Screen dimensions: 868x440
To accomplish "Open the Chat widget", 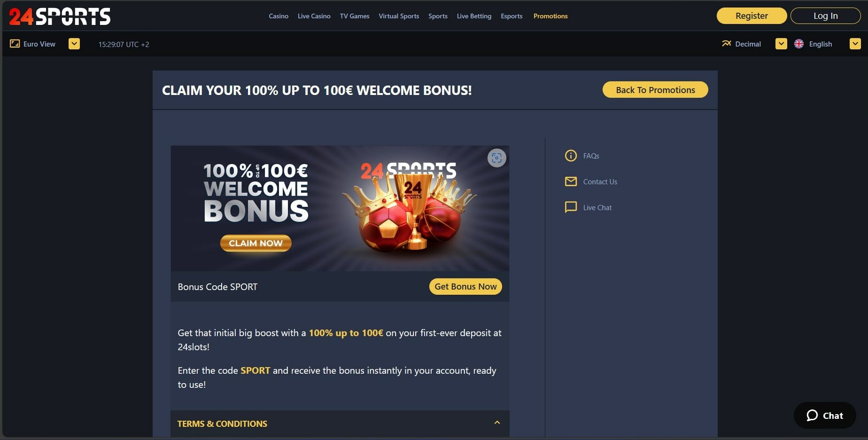I will point(825,415).
